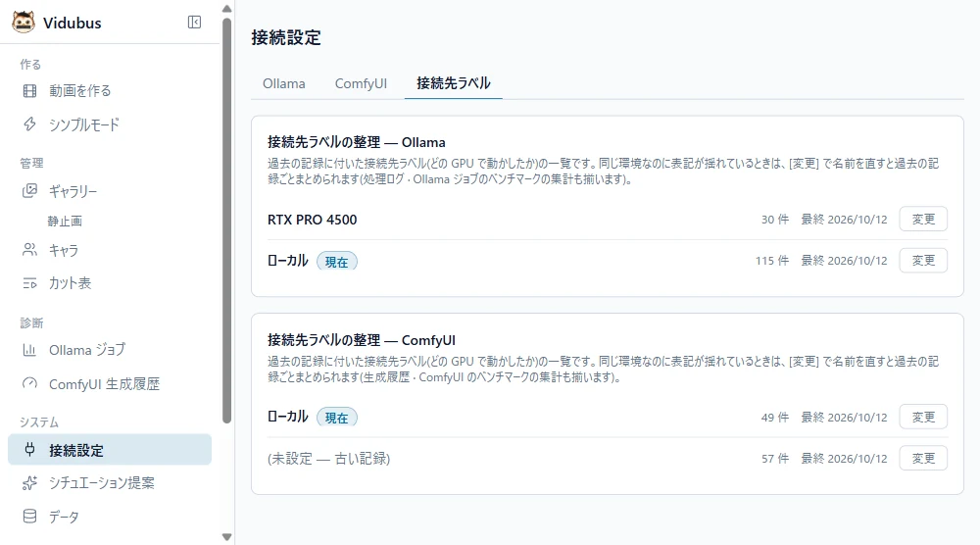The image size is (980, 545).
Task: Click the database icon beside データ
Action: coord(29,517)
